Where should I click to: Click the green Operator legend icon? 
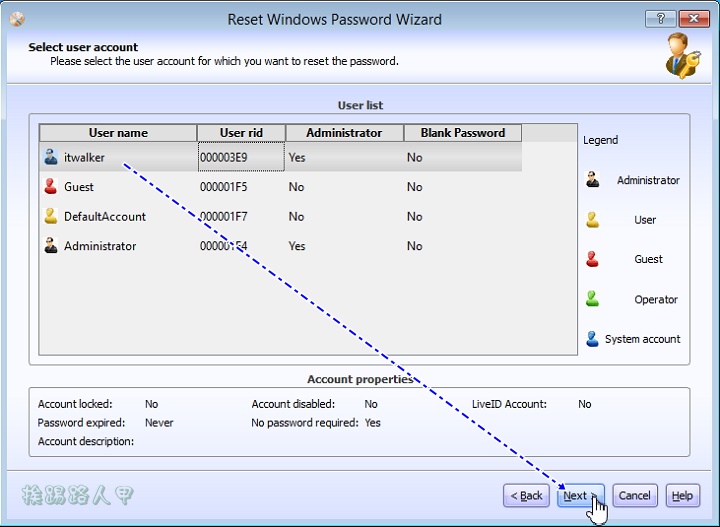[x=592, y=299]
